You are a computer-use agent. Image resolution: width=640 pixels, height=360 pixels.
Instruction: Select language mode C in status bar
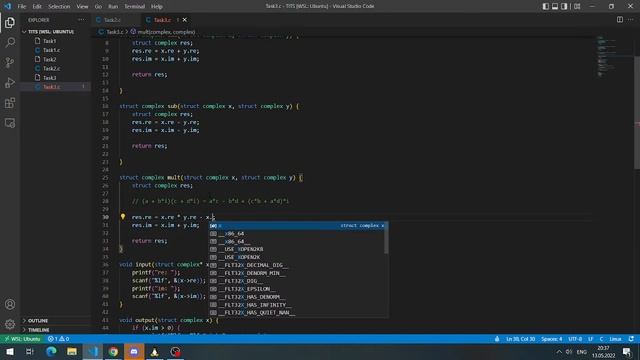click(x=601, y=339)
